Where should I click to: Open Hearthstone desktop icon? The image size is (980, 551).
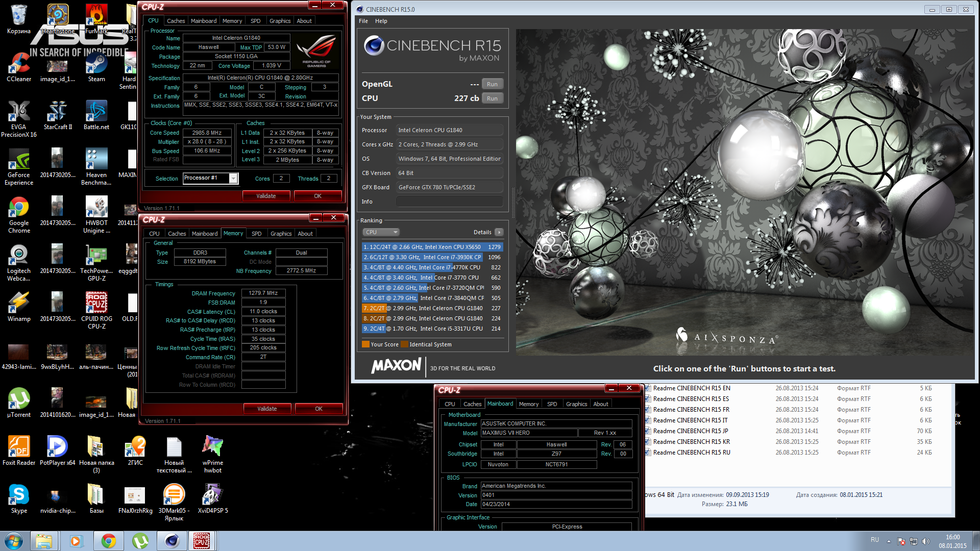click(58, 19)
